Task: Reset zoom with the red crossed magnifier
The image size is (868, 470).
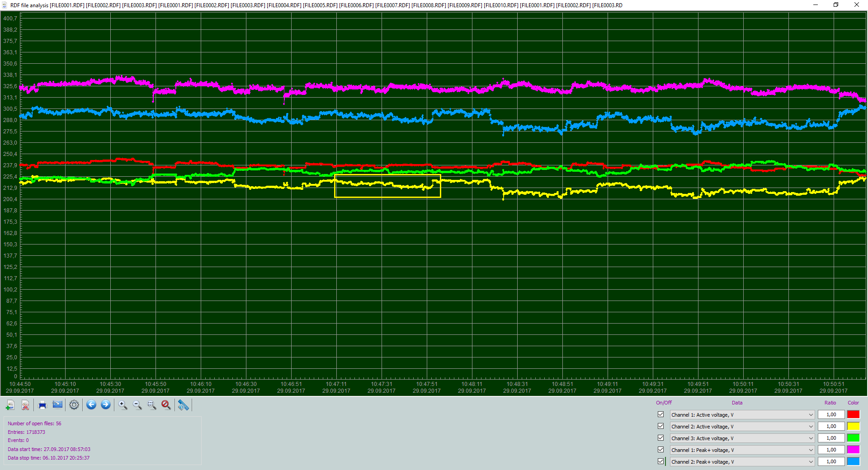Action: (166, 405)
